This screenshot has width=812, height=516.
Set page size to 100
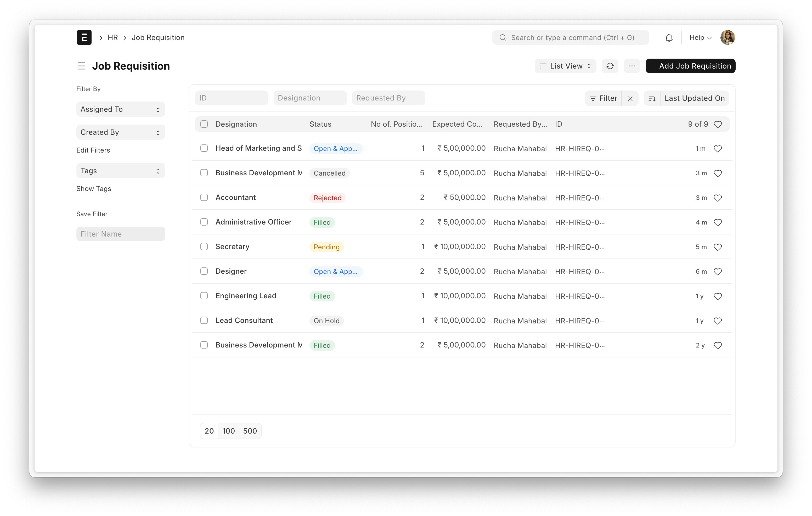229,431
